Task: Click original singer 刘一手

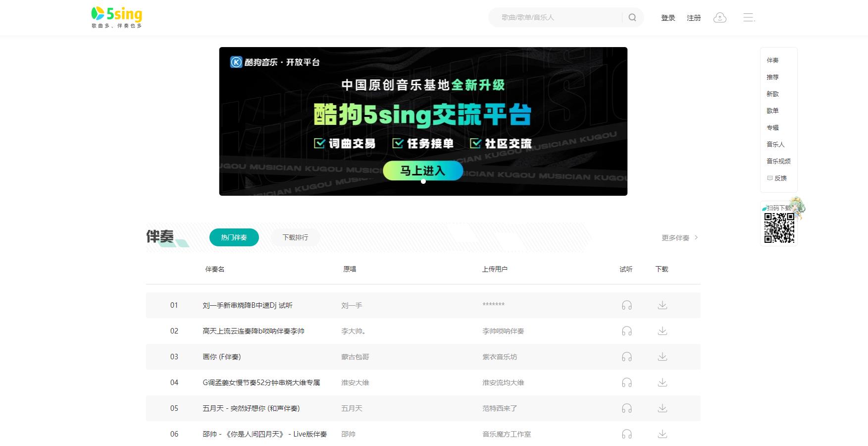Action: coord(352,305)
